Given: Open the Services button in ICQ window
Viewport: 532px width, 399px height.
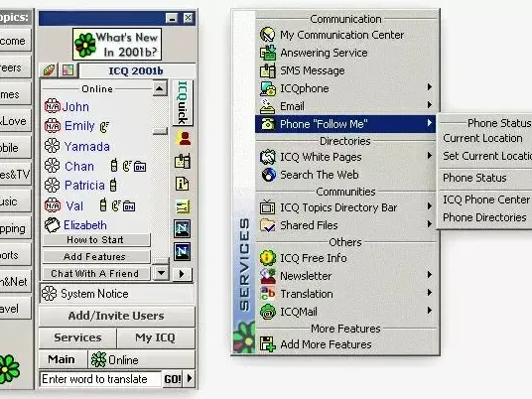Looking at the screenshot, I should click(77, 337).
